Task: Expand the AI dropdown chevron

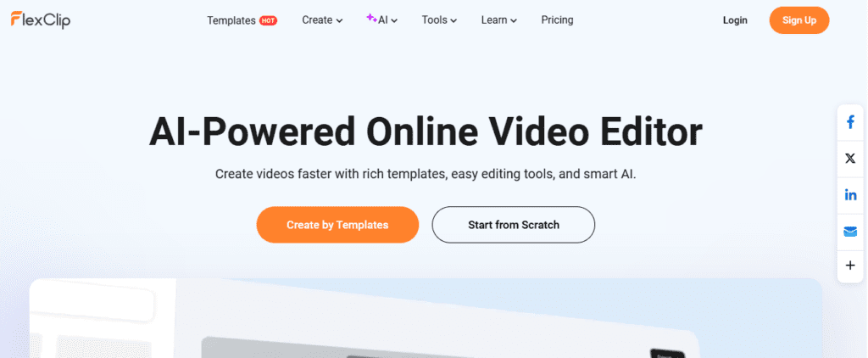Action: [395, 21]
